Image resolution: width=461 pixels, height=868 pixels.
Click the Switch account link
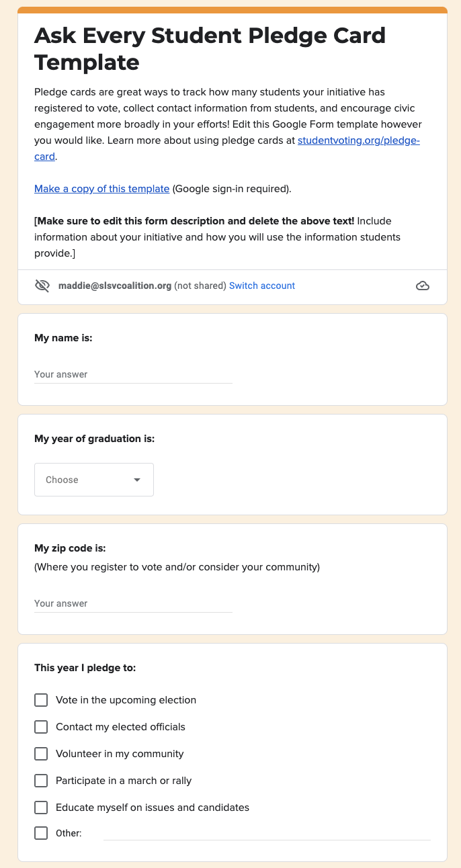click(x=262, y=286)
